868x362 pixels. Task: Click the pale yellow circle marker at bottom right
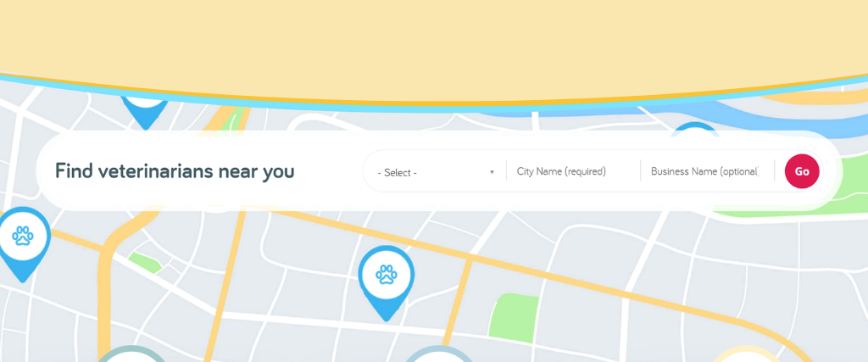(746, 354)
